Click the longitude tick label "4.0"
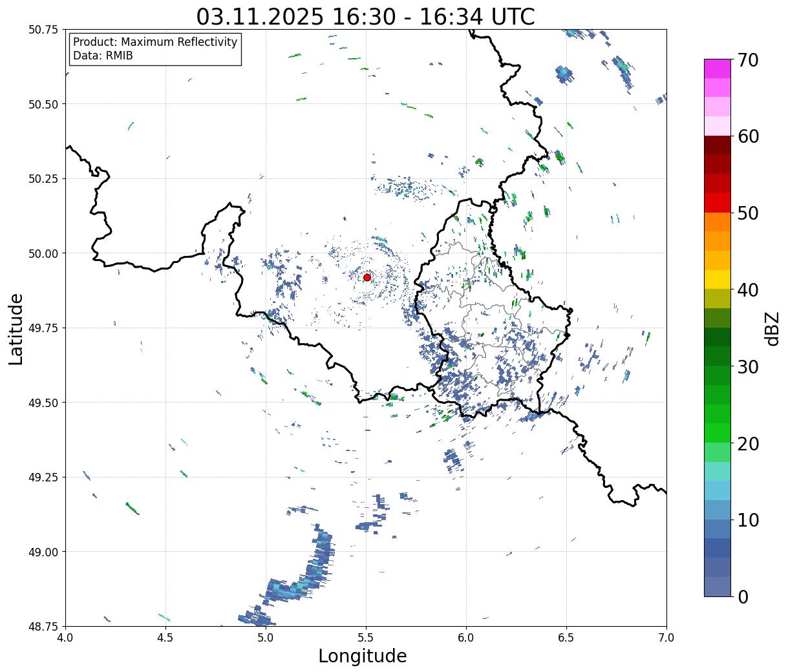Screen dimensions: 788x672 [65, 638]
